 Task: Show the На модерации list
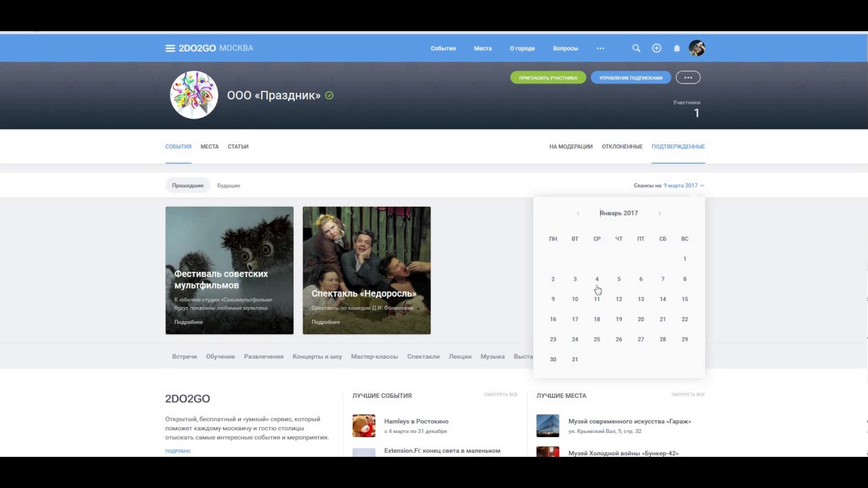[x=571, y=146]
